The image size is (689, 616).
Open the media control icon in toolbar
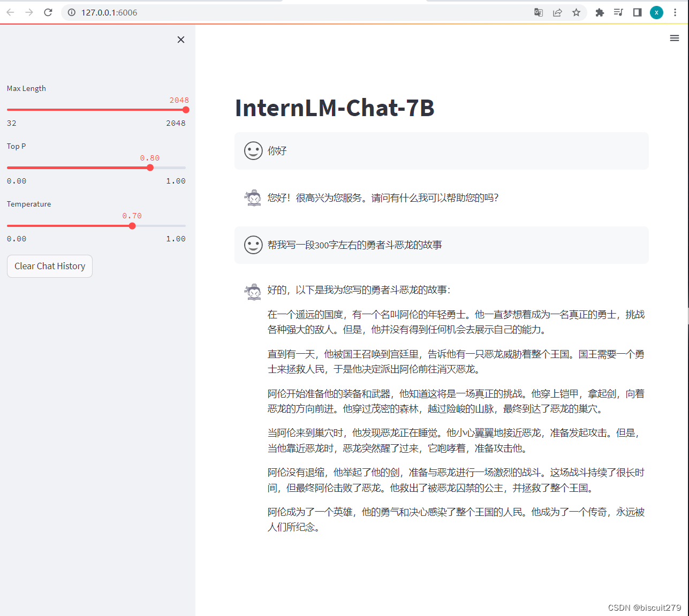pos(618,12)
